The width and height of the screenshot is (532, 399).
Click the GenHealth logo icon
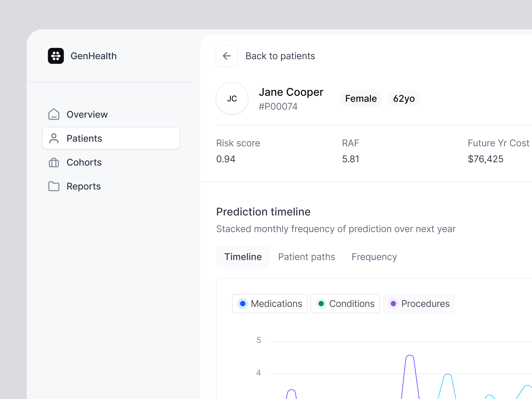coord(56,56)
